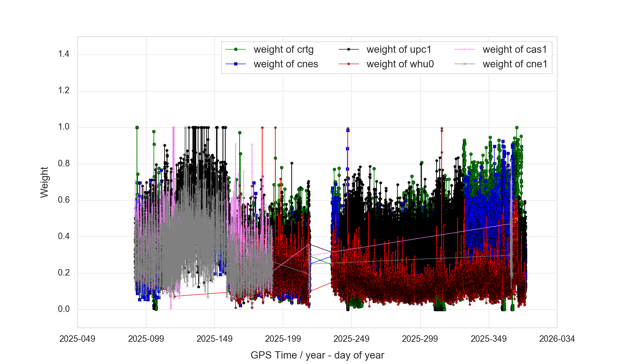619x364 pixels.
Task: Select the 'weight of cnes' legend label
Action: pos(285,64)
